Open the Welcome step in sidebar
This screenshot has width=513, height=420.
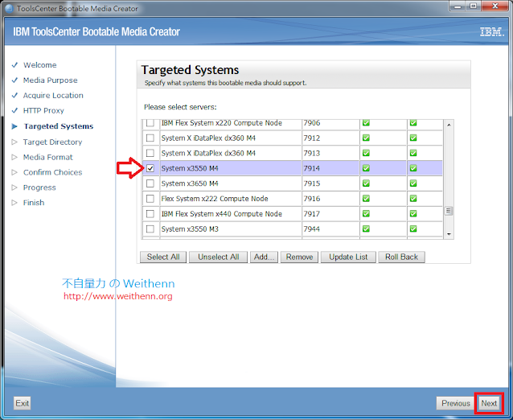click(40, 65)
